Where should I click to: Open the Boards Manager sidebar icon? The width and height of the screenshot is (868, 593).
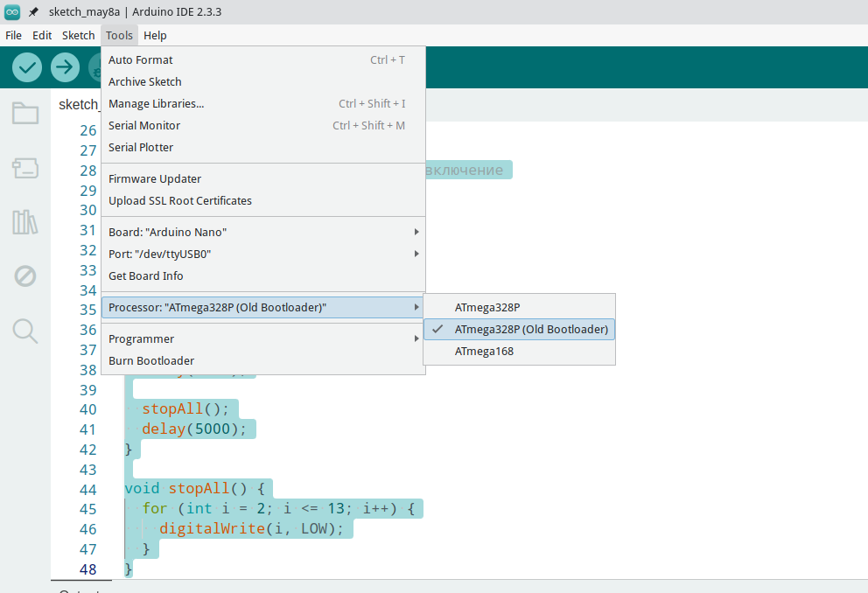click(25, 168)
